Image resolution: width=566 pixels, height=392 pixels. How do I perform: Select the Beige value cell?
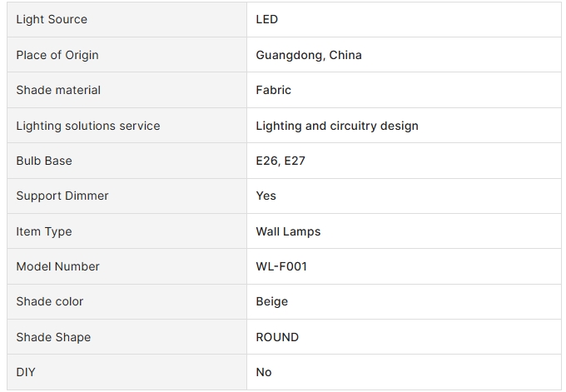404,301
